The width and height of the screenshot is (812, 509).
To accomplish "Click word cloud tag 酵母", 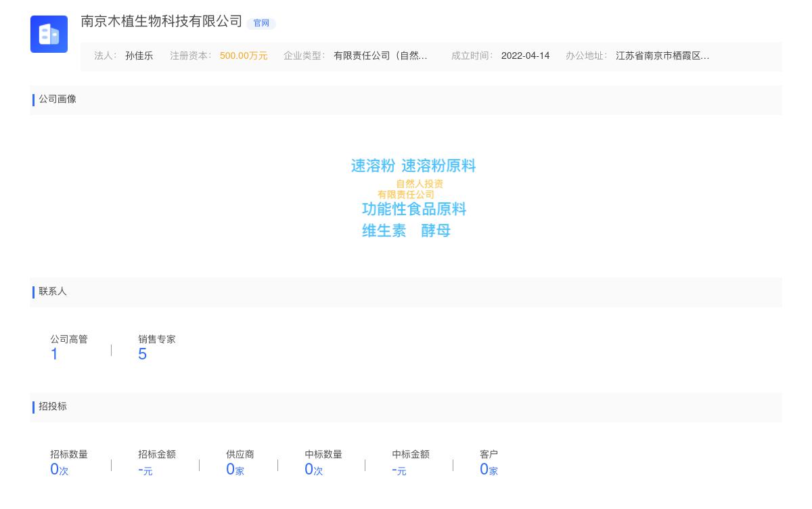I will pos(436,231).
